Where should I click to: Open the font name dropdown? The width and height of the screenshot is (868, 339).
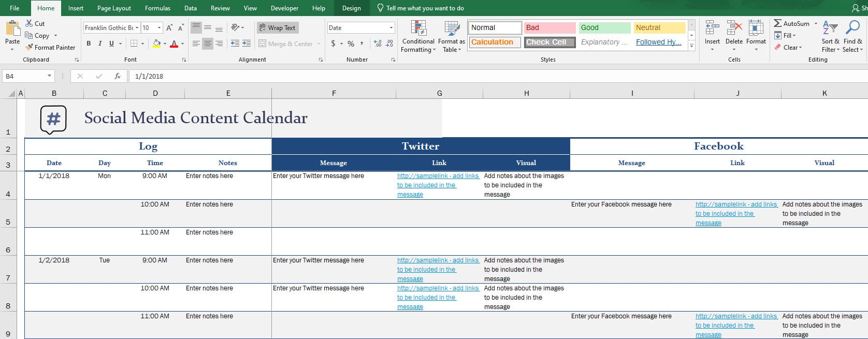[137, 28]
